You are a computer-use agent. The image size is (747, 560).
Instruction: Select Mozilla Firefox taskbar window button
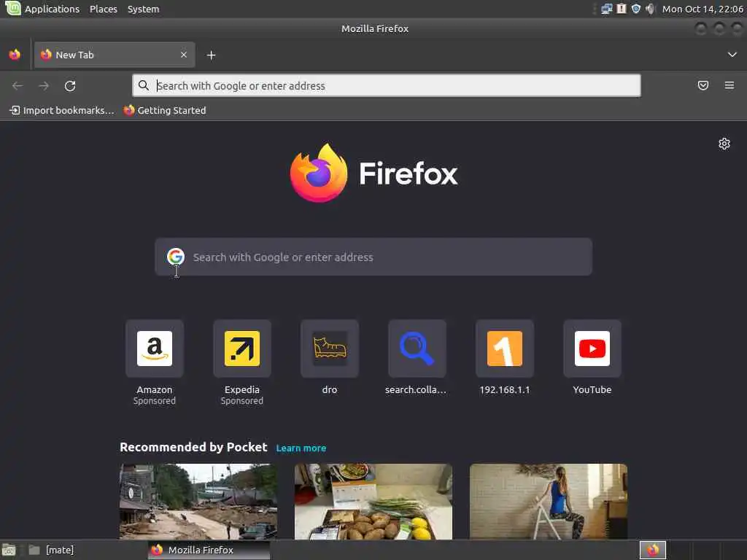click(x=209, y=550)
